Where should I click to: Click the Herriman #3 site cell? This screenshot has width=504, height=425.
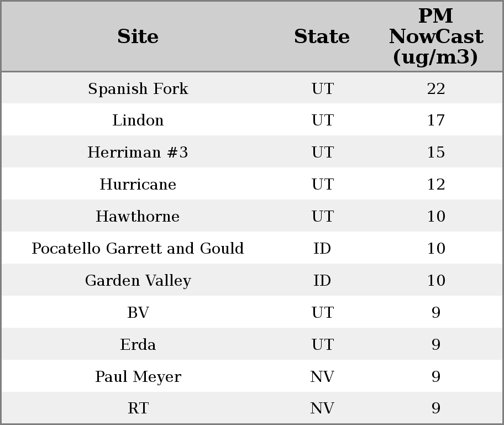click(x=138, y=153)
